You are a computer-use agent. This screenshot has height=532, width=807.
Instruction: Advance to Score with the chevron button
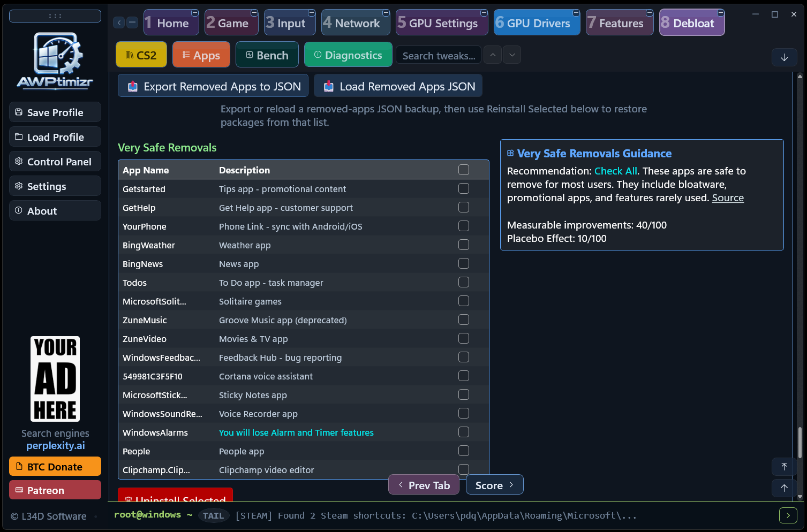(494, 485)
